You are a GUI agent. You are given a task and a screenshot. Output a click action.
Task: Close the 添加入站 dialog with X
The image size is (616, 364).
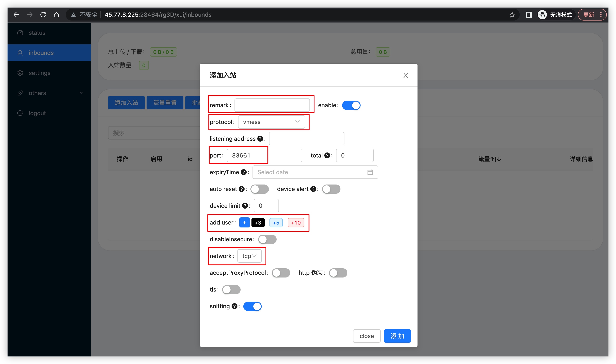pyautogui.click(x=405, y=75)
